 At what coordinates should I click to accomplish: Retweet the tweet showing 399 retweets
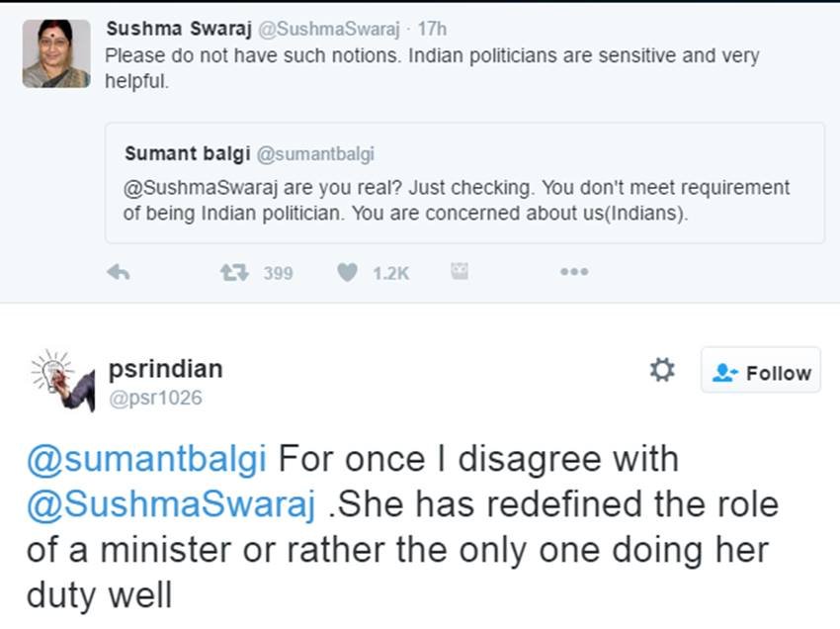click(233, 271)
